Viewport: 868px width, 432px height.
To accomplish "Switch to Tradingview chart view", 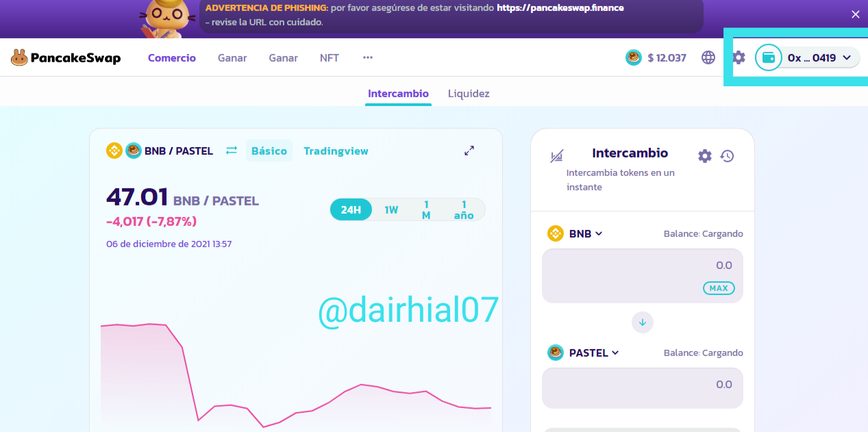I will 336,151.
